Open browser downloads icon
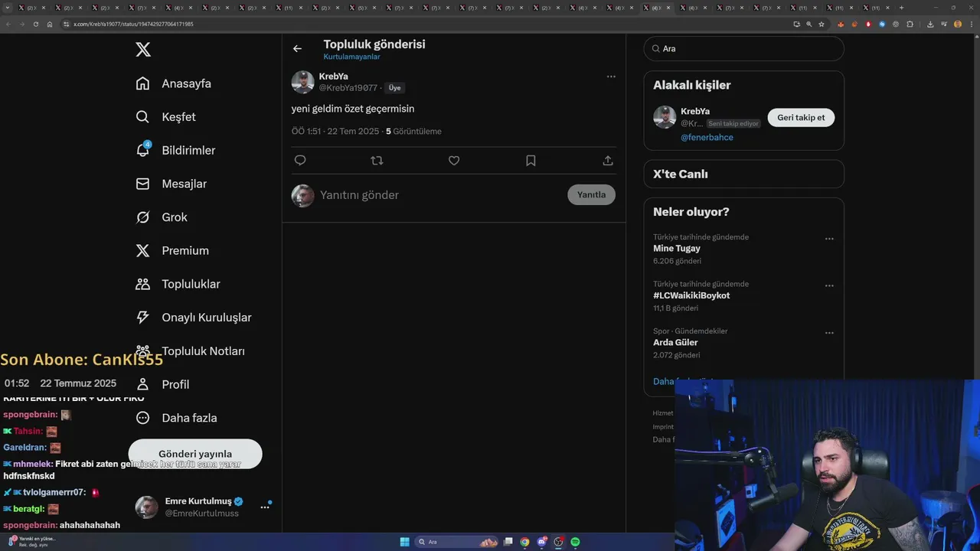Viewport: 980px width, 551px height. 930,24
